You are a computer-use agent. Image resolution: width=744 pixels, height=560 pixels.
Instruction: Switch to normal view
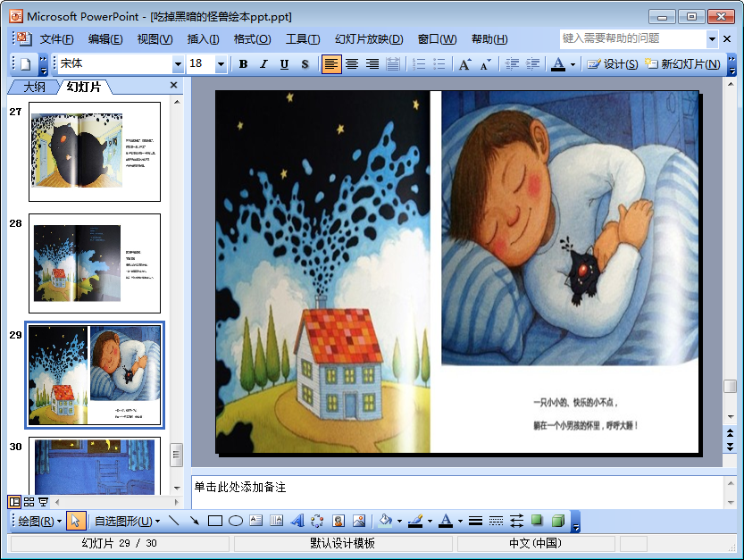point(14,502)
